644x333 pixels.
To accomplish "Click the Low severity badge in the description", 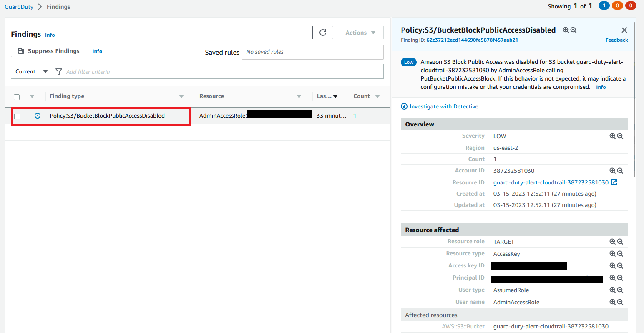I will (x=409, y=62).
